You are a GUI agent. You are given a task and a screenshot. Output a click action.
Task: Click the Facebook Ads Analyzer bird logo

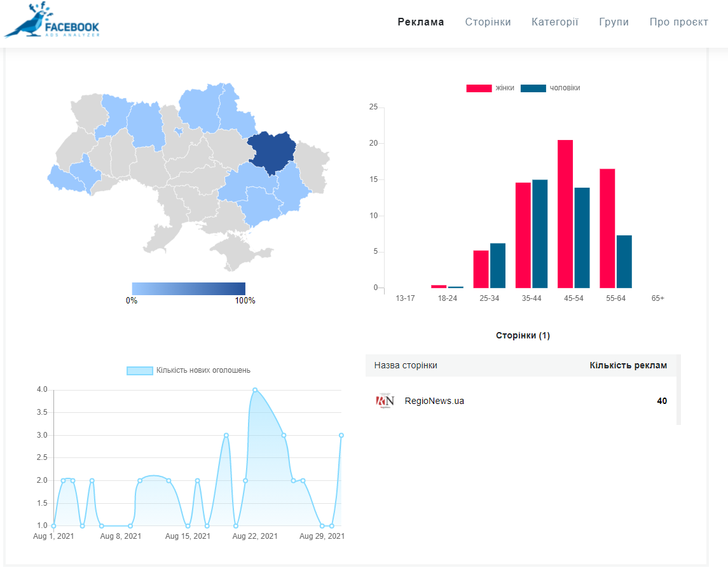click(51, 21)
